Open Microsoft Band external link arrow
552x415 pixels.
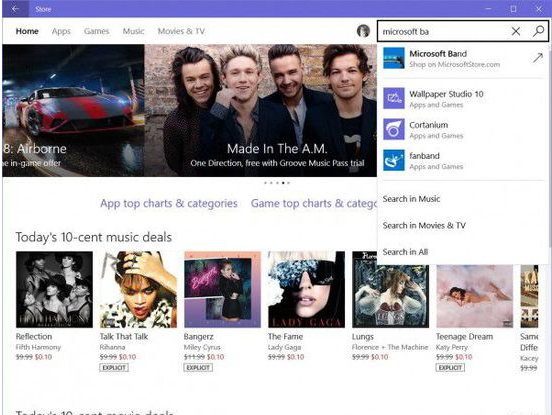click(x=537, y=58)
